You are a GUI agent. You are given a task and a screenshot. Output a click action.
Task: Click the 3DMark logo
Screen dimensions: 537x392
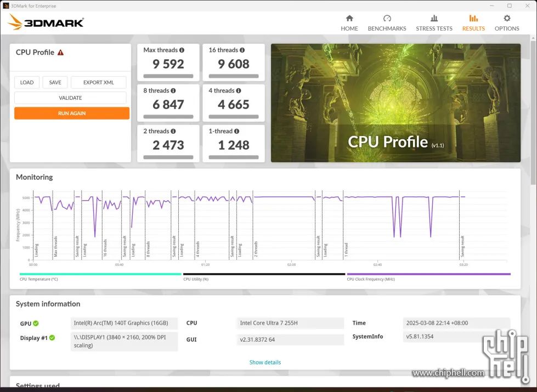46,22
